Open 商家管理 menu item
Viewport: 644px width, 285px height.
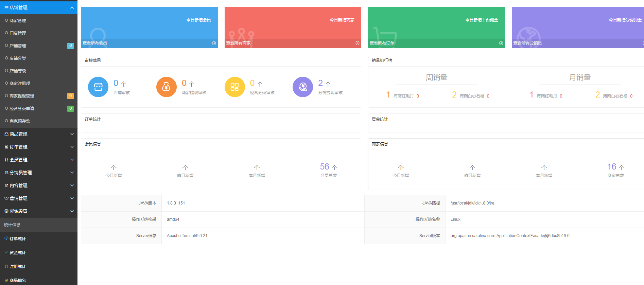click(18, 21)
